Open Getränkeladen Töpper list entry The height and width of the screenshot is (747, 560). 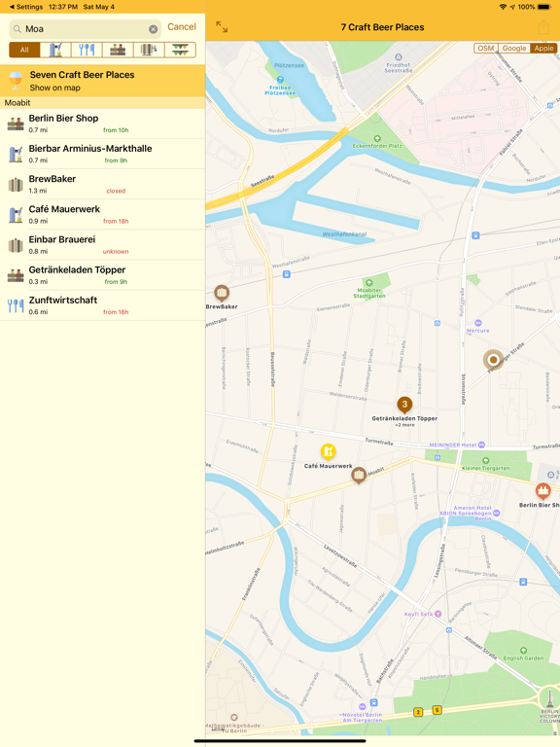point(102,275)
